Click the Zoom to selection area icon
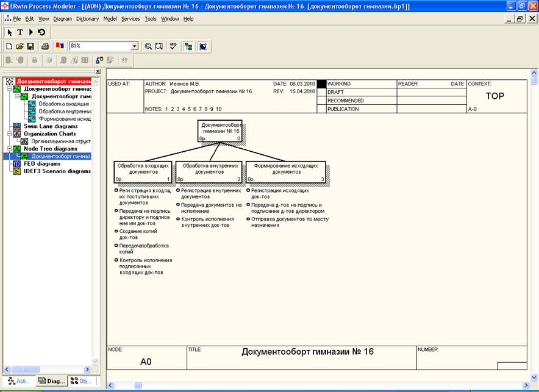Screen dimensions: 539x392 coord(159,46)
